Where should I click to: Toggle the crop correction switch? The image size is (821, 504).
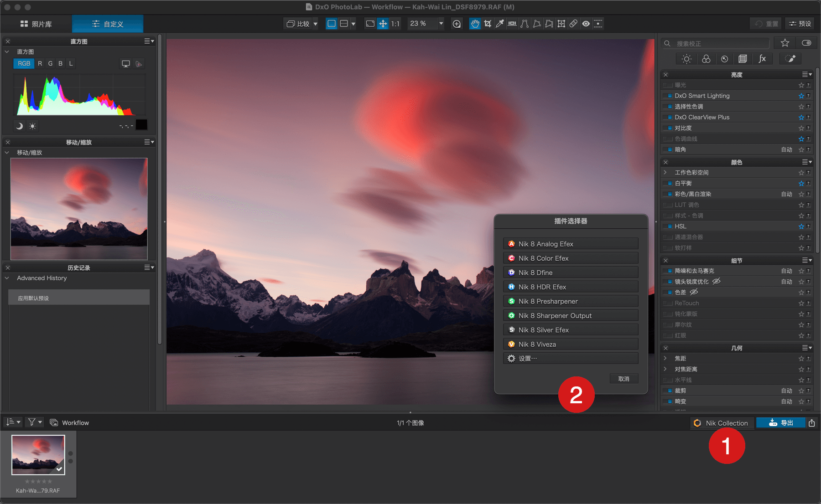click(668, 391)
